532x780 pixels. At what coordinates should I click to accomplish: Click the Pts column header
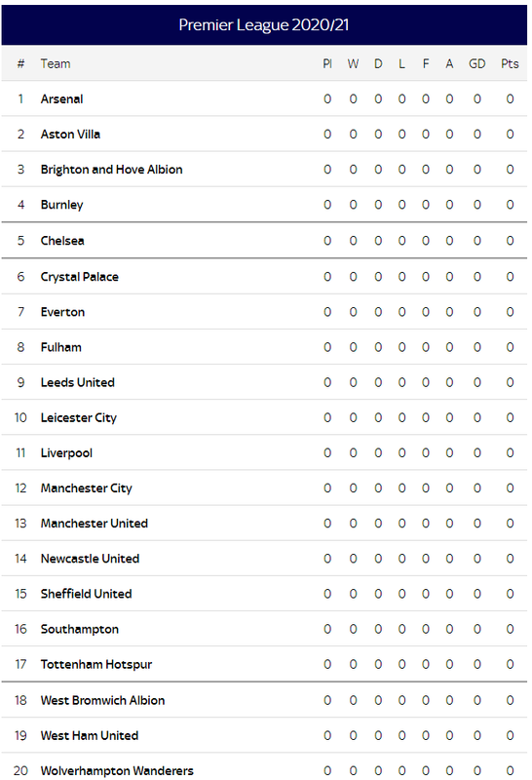coord(510,63)
